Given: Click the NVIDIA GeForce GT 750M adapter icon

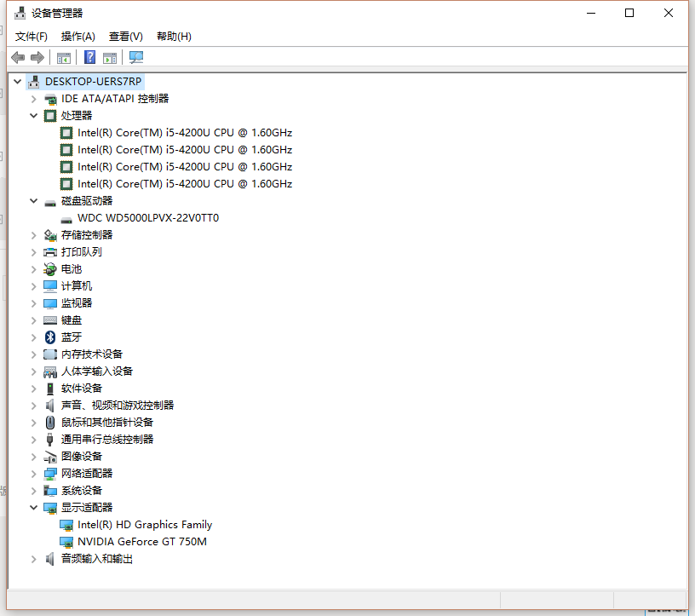Looking at the screenshot, I should coord(66,542).
